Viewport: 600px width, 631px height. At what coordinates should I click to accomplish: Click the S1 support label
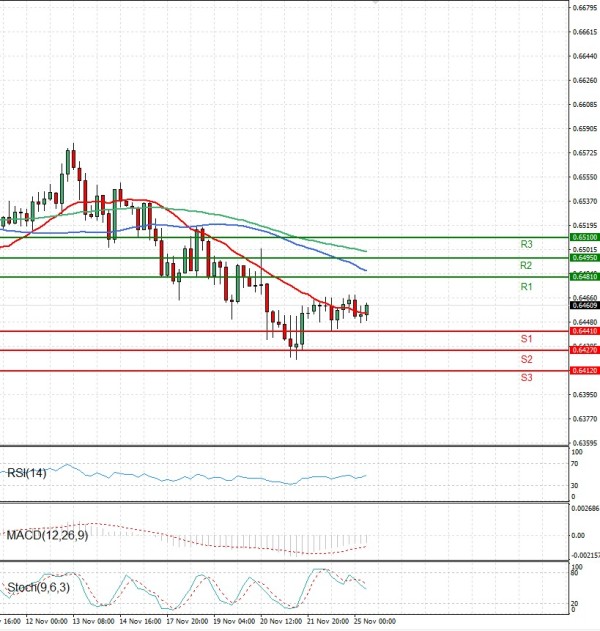coord(525,340)
